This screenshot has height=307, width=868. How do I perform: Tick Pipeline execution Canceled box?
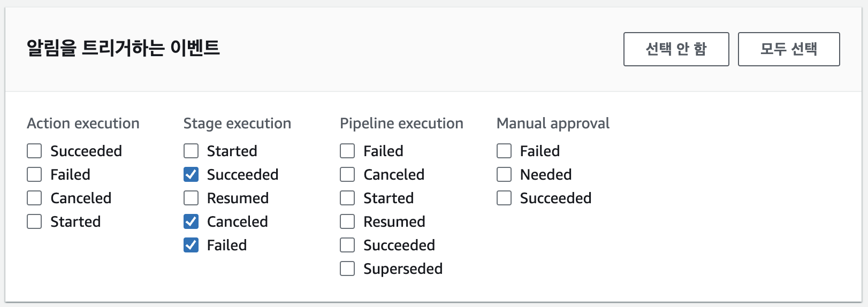pyautogui.click(x=347, y=175)
